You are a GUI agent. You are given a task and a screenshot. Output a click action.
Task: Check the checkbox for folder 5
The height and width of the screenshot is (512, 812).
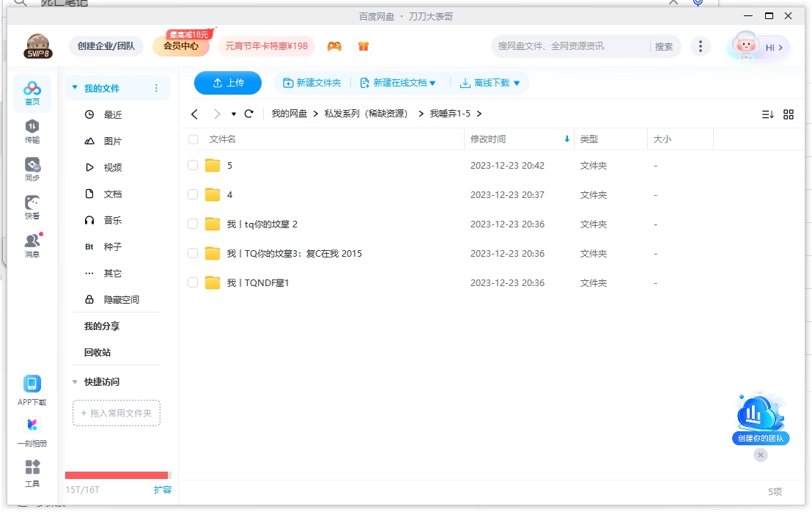pyautogui.click(x=192, y=165)
